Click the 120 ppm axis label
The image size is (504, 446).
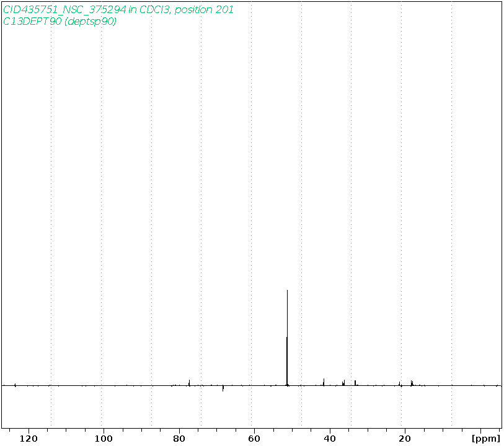(29, 439)
